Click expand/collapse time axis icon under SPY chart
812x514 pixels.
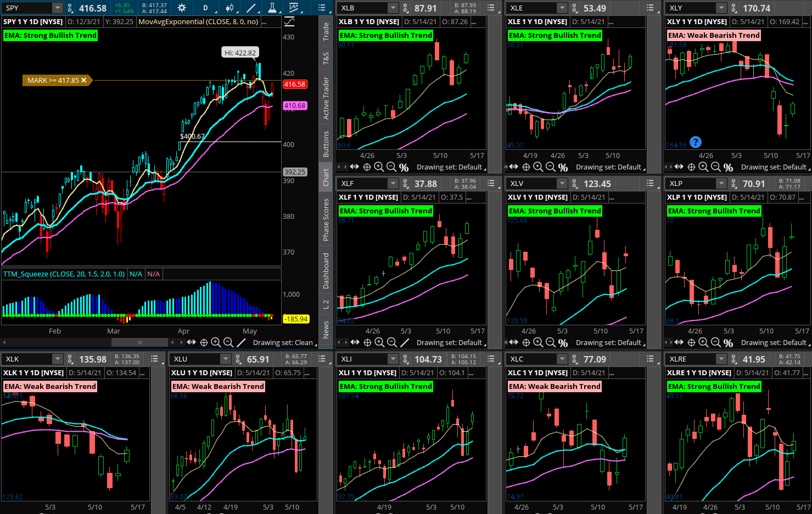click(191, 342)
